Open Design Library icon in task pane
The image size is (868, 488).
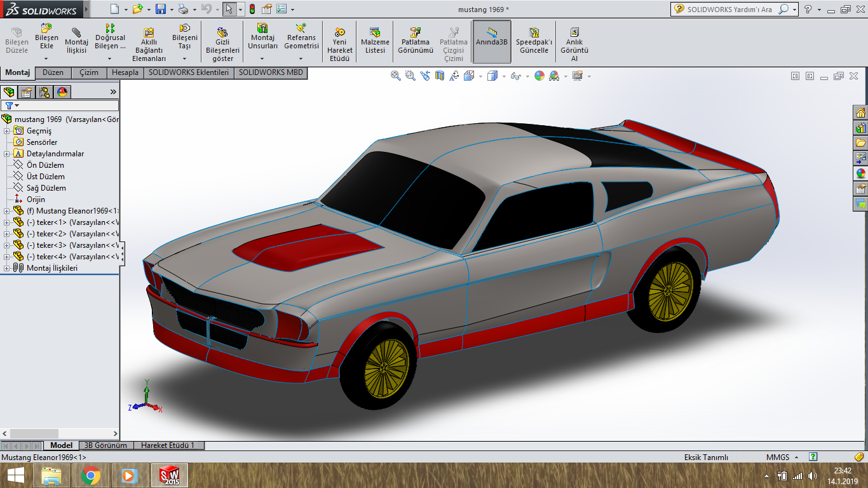click(861, 128)
